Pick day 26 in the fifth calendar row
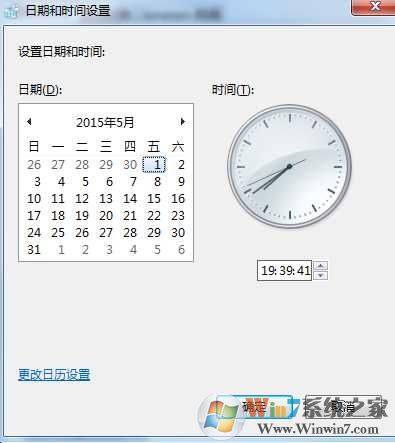 coord(82,233)
